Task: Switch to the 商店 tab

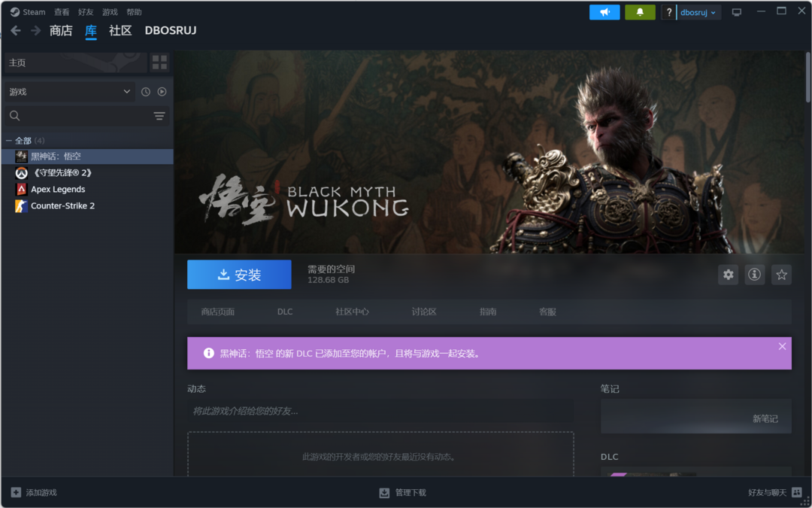Action: coord(61,31)
